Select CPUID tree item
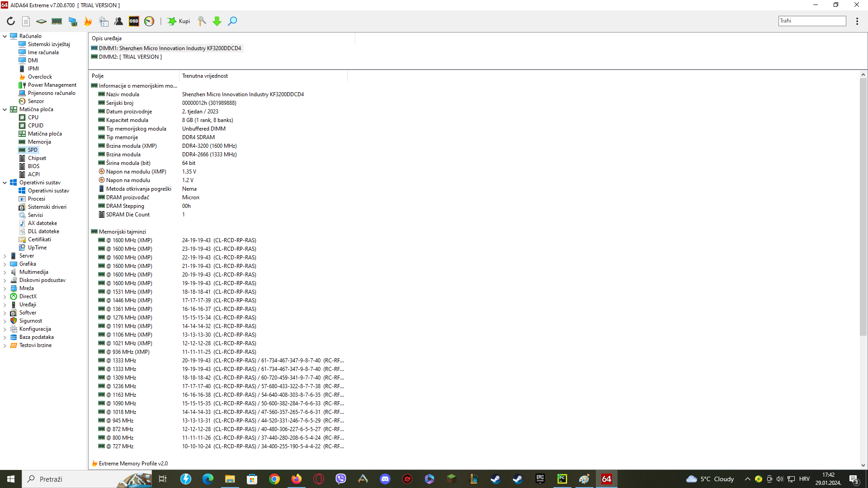868x488 pixels. pyautogui.click(x=36, y=126)
